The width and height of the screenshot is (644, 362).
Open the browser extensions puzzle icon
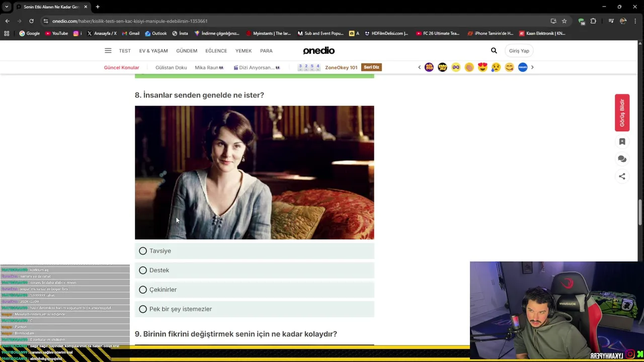click(594, 21)
